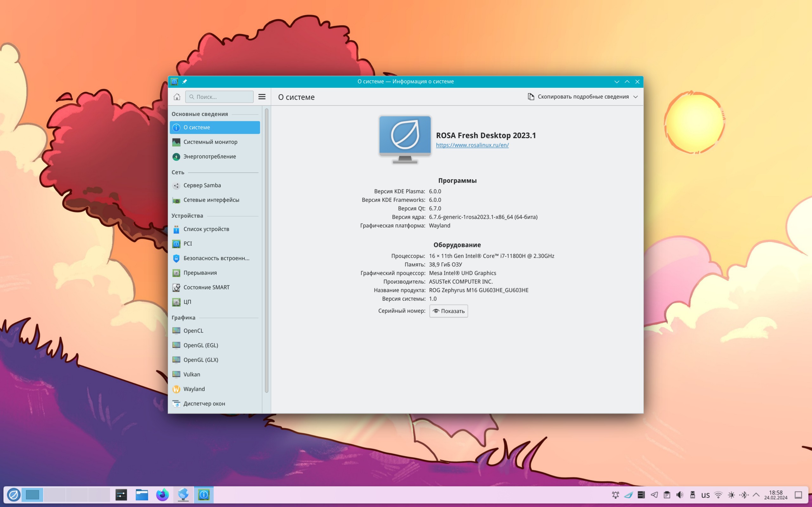
Task: Open Сервер Samba page
Action: click(202, 185)
